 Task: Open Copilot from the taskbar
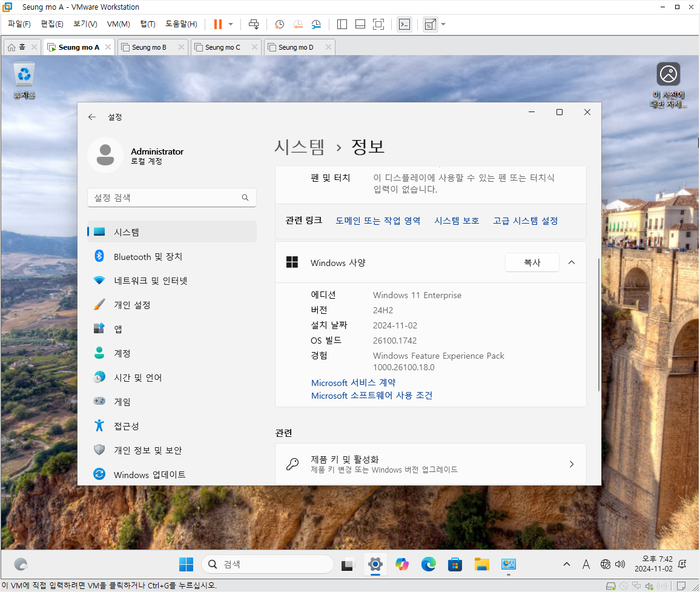402,564
